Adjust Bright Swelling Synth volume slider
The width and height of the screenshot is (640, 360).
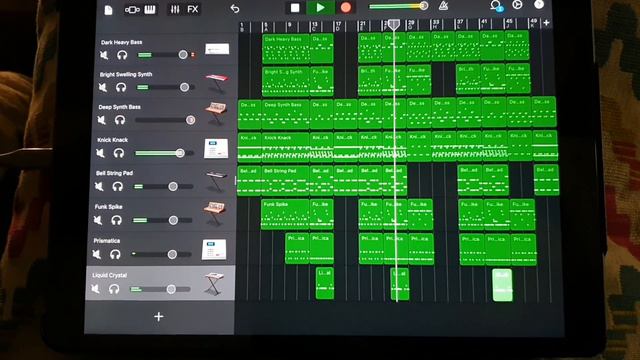pyautogui.click(x=165, y=87)
